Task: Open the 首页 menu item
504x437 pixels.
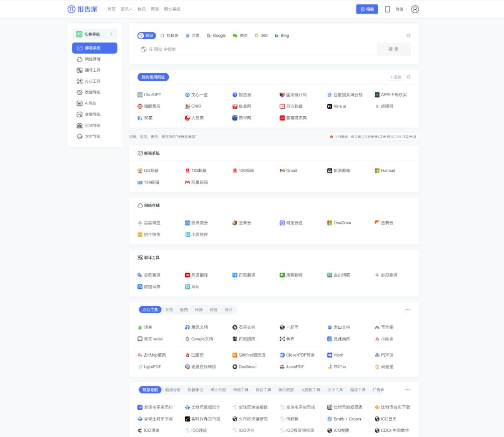Action: (112, 9)
